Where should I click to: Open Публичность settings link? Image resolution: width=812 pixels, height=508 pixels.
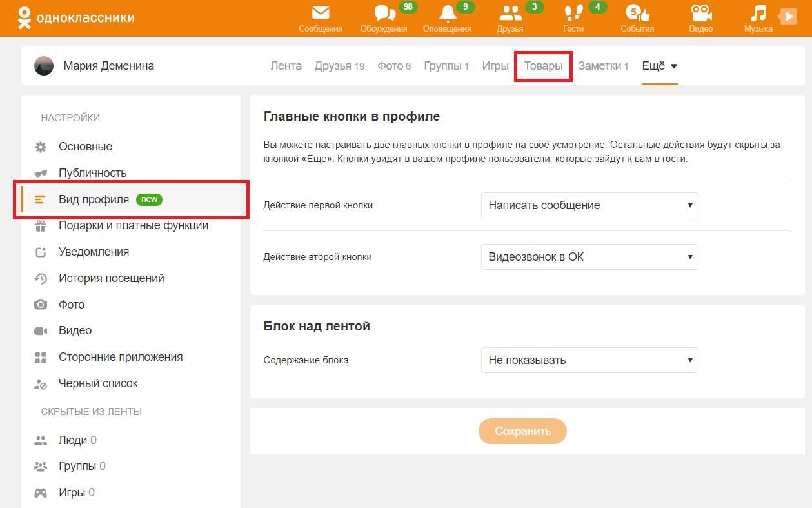point(92,173)
